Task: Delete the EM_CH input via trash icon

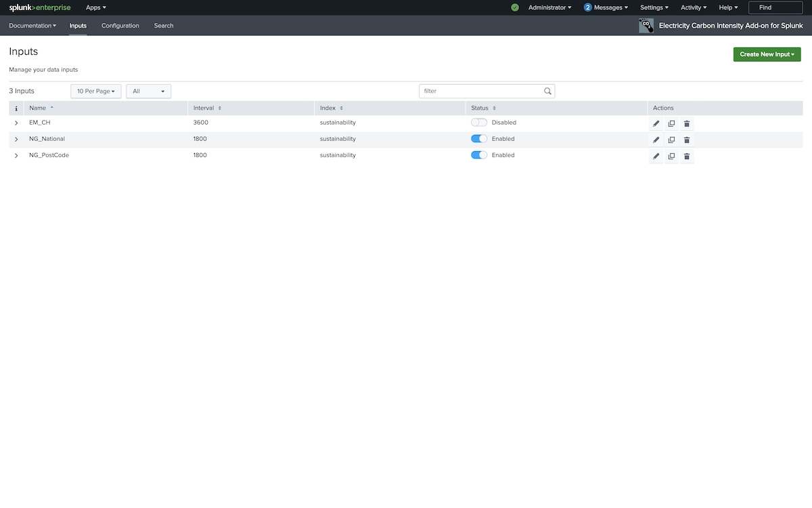Action: [687, 123]
